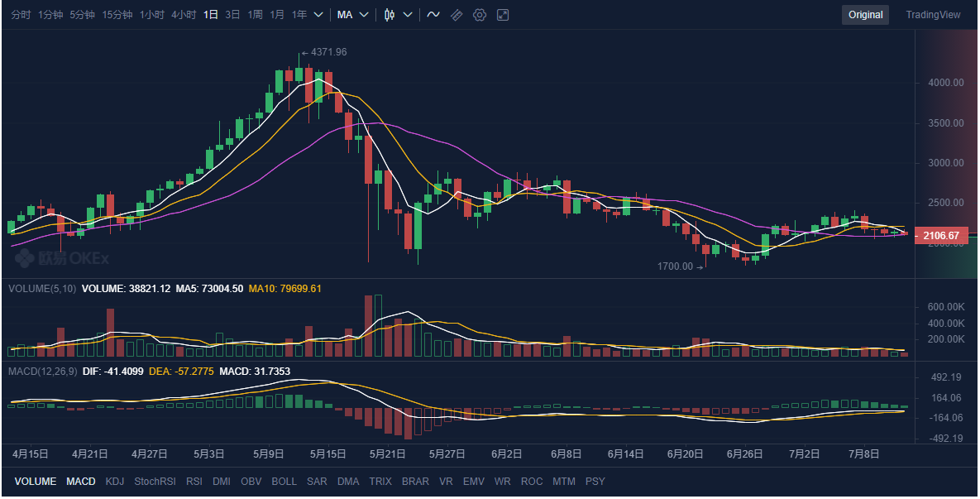Viewport: 980px width, 499px height.
Task: Click the 492.19 MACD axis label
Action: click(946, 377)
